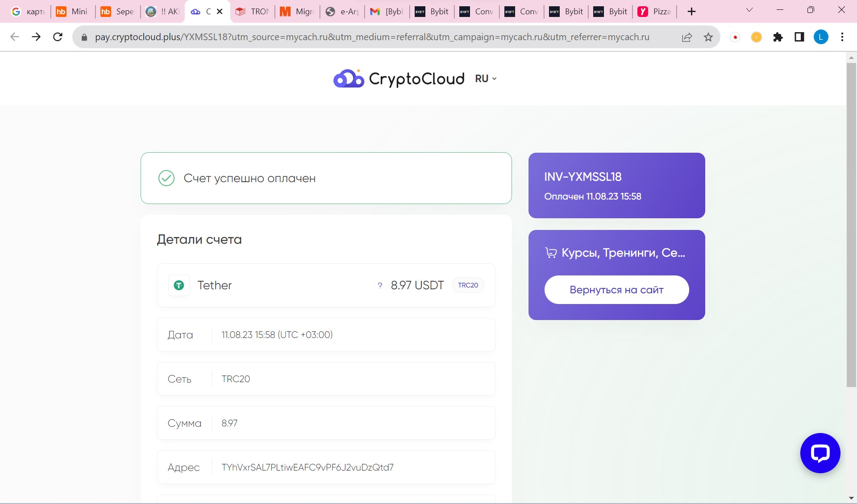
Task: Click the Детали счета heading
Action: tap(199, 239)
